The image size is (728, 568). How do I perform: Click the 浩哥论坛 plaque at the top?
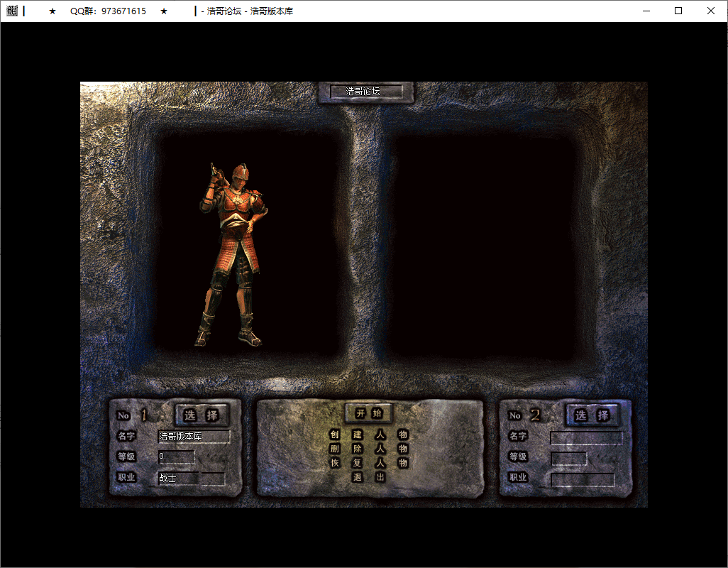tap(365, 92)
